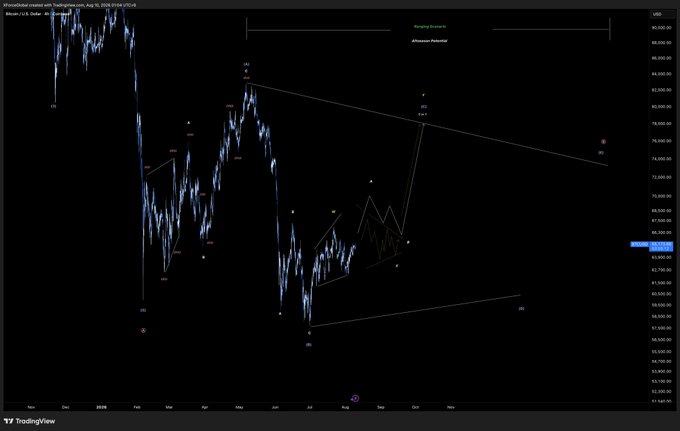Click the USD currency label on price axis
680x431 pixels.
(x=657, y=14)
